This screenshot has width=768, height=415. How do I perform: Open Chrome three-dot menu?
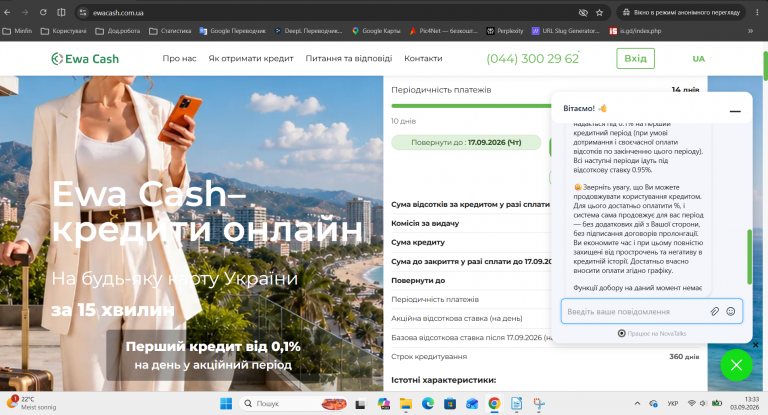[x=757, y=13]
